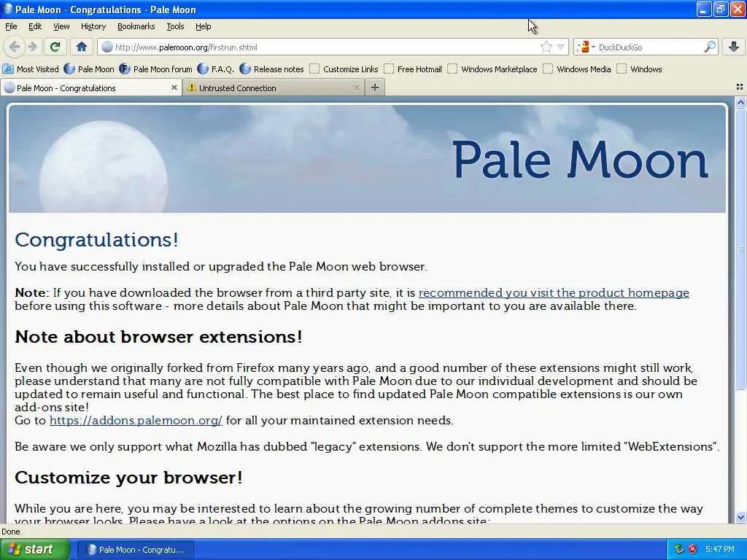The width and height of the screenshot is (747, 560).
Task: Open the Windows Marketplace bookmark
Action: (492, 69)
